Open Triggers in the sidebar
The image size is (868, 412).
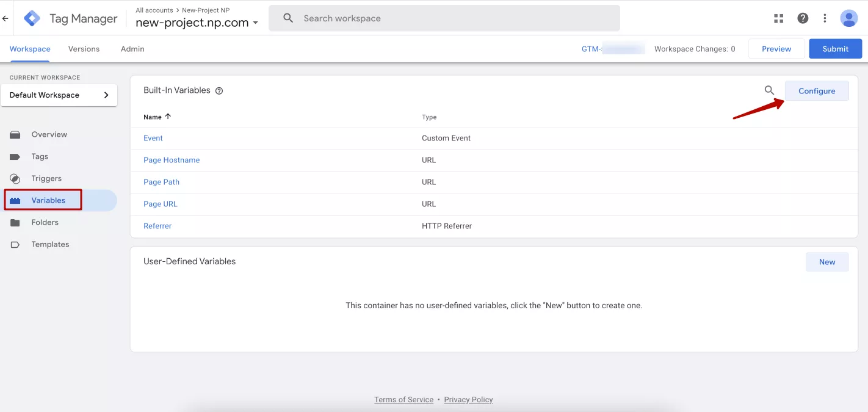click(x=46, y=178)
